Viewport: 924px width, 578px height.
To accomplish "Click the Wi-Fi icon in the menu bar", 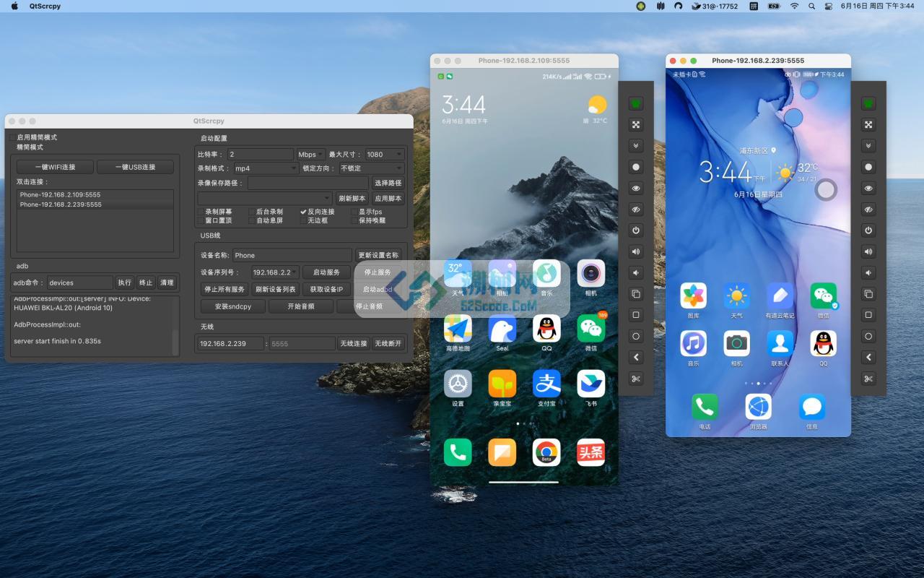I will pyautogui.click(x=794, y=6).
